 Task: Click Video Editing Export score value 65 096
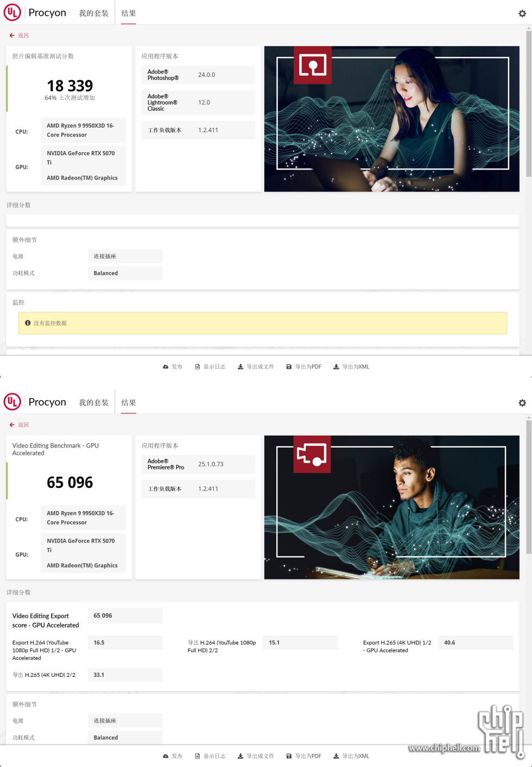point(124,615)
